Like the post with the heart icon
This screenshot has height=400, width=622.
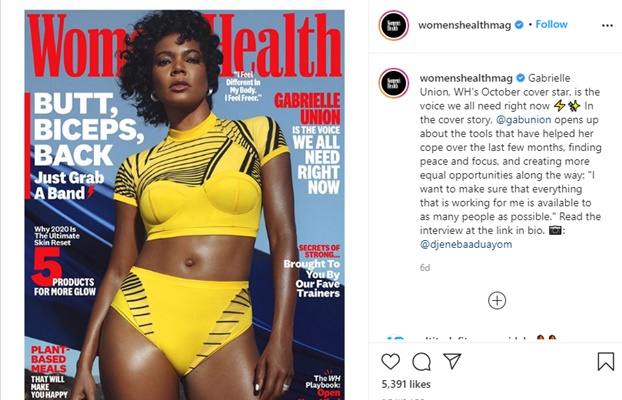click(x=390, y=362)
